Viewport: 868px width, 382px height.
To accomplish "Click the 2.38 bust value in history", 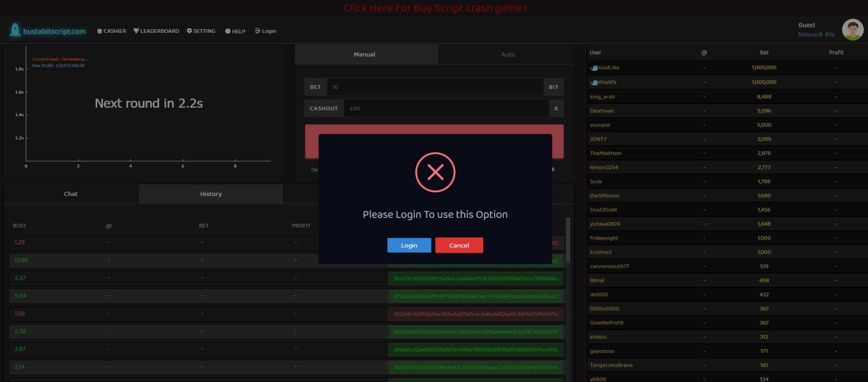I will [20, 331].
